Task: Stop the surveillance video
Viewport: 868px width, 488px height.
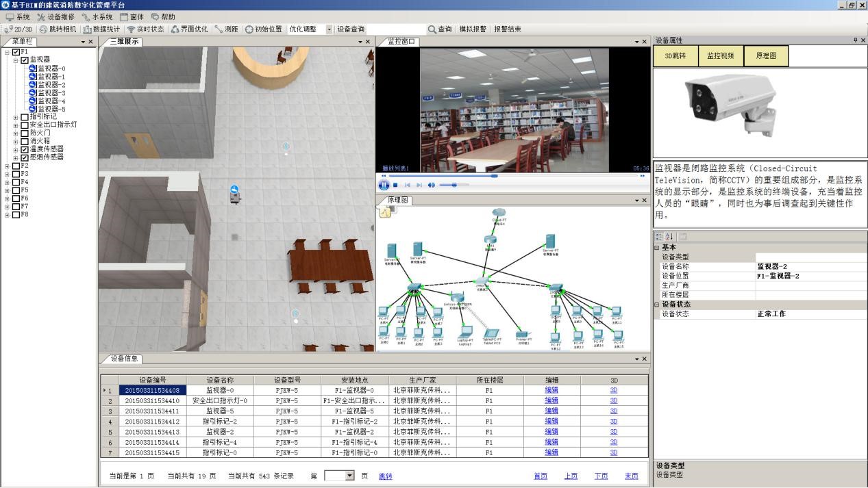Action: (x=396, y=185)
